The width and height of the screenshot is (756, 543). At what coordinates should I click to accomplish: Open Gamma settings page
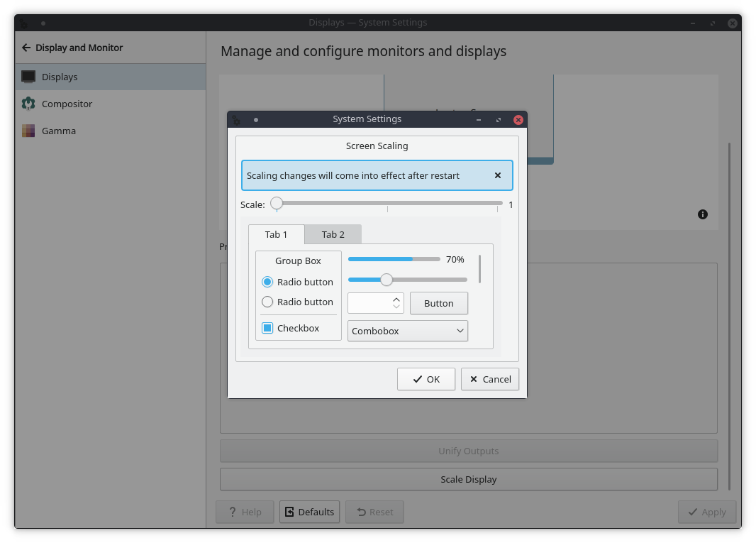(111, 131)
